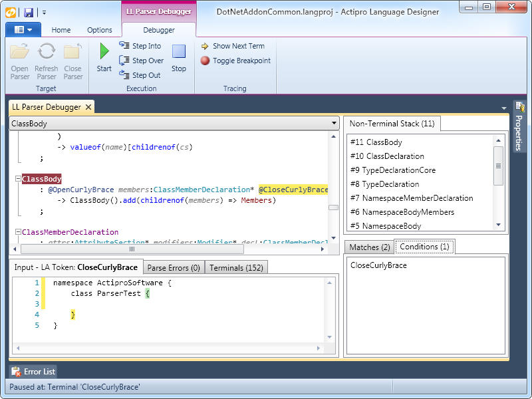Step Over the current rule
The image size is (532, 399).
(x=141, y=60)
